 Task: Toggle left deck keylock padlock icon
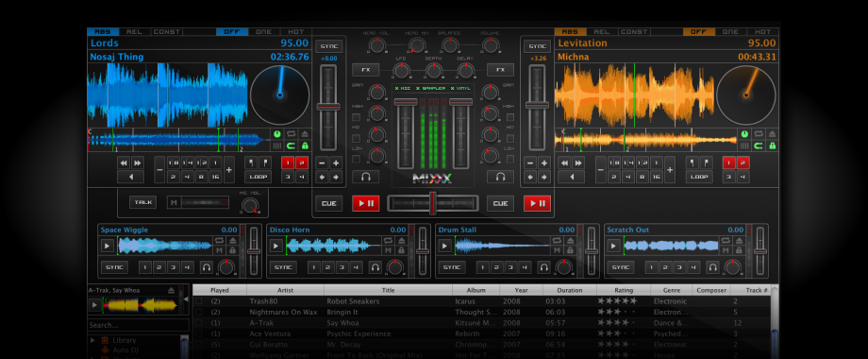click(305, 145)
